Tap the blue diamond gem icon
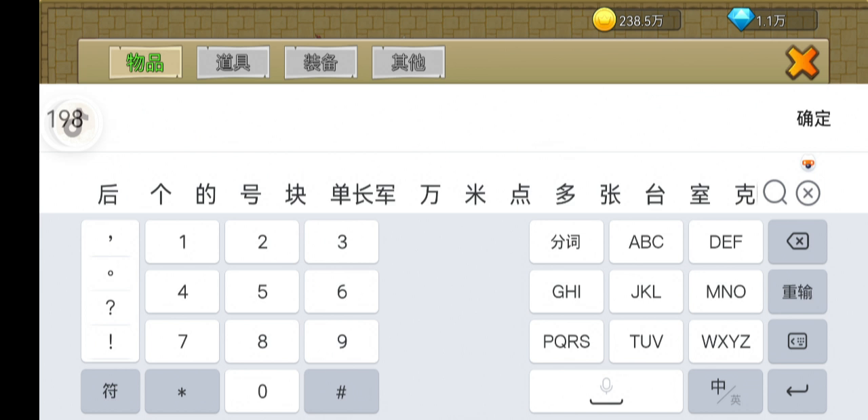This screenshot has width=868, height=420. coord(740,20)
